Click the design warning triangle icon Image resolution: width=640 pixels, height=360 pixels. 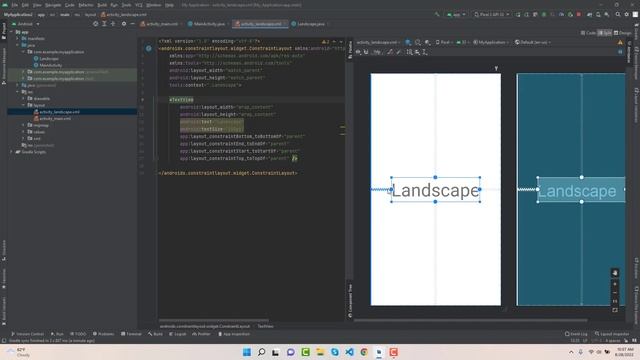[x=620, y=42]
